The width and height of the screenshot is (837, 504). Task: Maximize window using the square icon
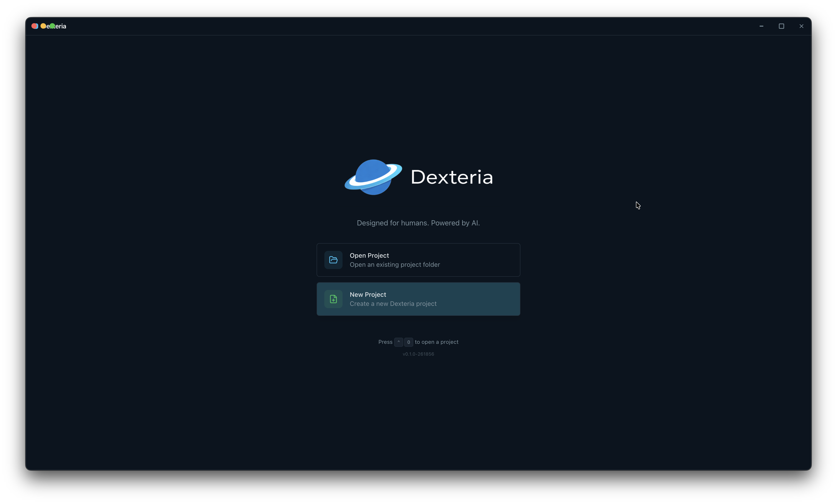(x=781, y=26)
